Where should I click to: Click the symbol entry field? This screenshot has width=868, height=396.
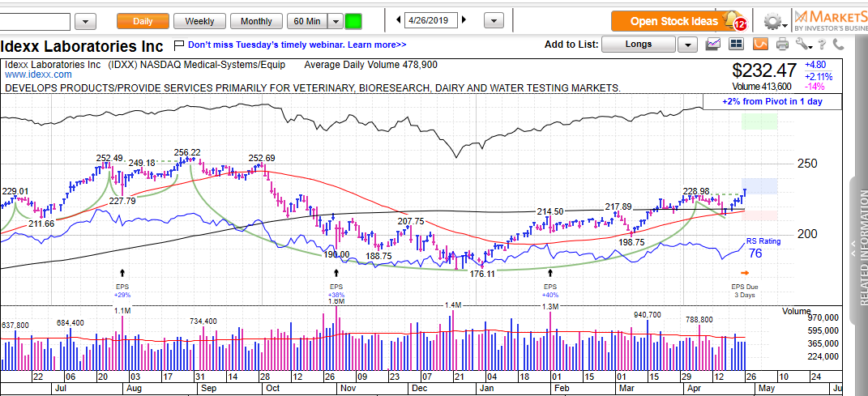(x=35, y=22)
